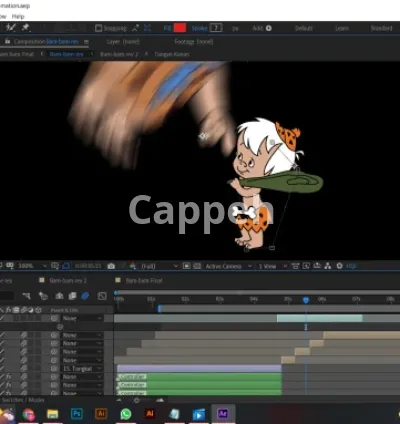Open grid and guide options in viewer
The image size is (400, 424).
(x=55, y=266)
